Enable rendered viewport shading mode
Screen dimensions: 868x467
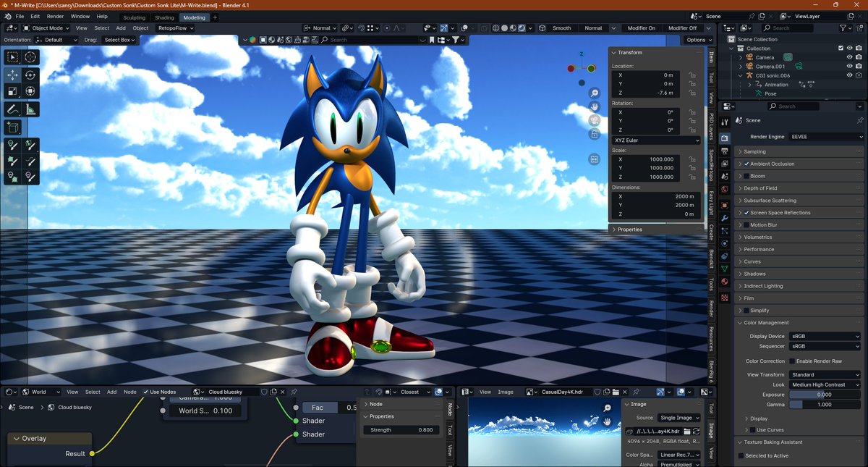coord(522,28)
